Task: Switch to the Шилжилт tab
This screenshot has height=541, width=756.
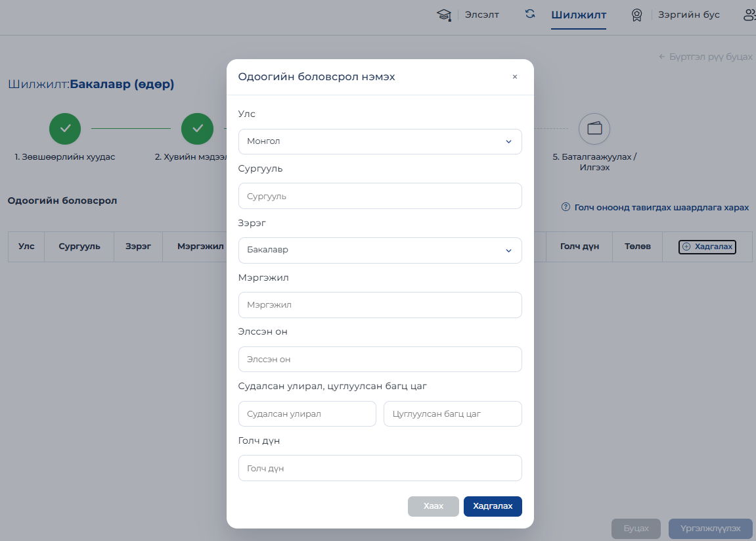Action: 579,15
